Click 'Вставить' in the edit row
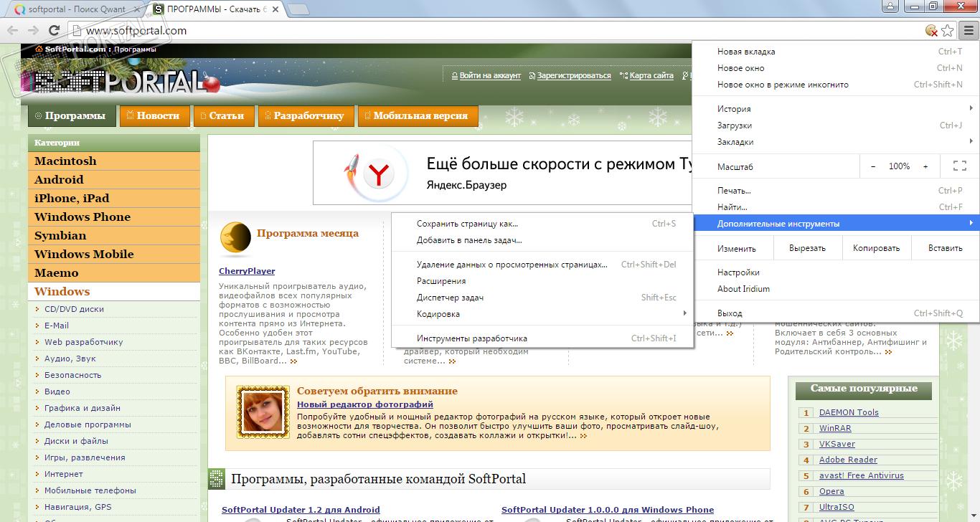 [945, 248]
